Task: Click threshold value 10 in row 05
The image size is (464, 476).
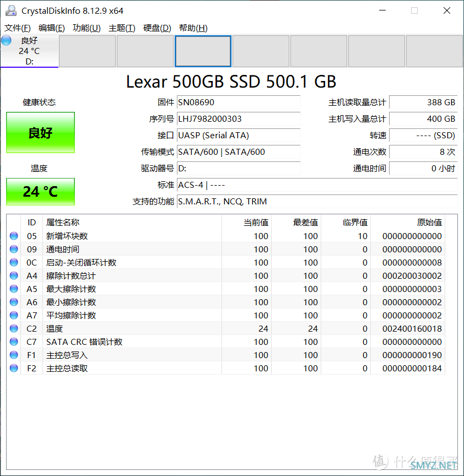Action: [362, 236]
